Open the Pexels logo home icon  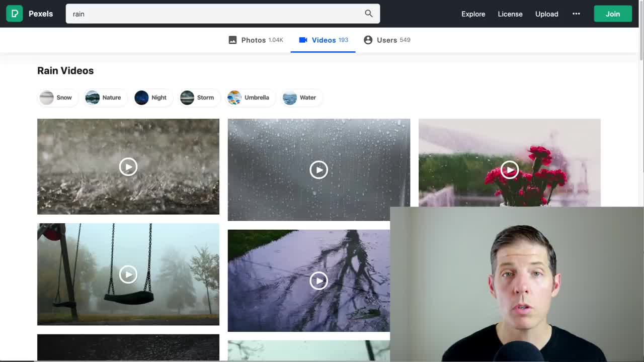tap(14, 14)
